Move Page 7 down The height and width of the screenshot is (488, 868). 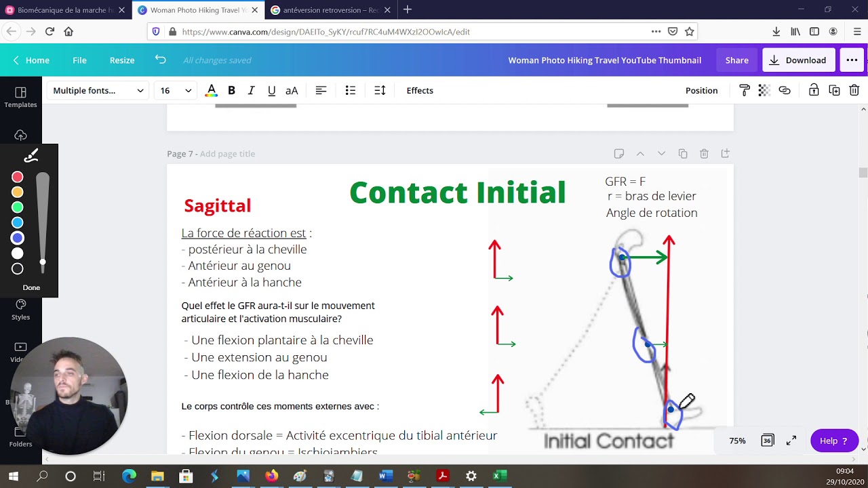click(x=661, y=154)
